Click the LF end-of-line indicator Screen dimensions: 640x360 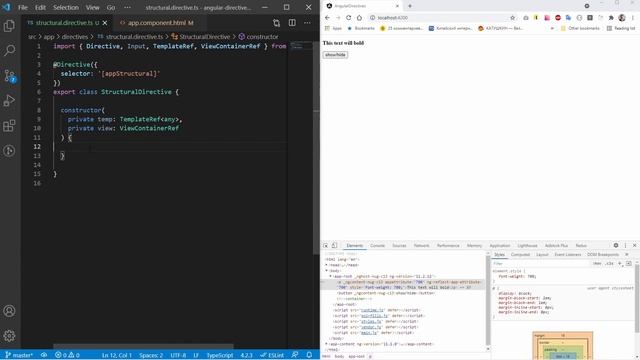(x=196, y=355)
